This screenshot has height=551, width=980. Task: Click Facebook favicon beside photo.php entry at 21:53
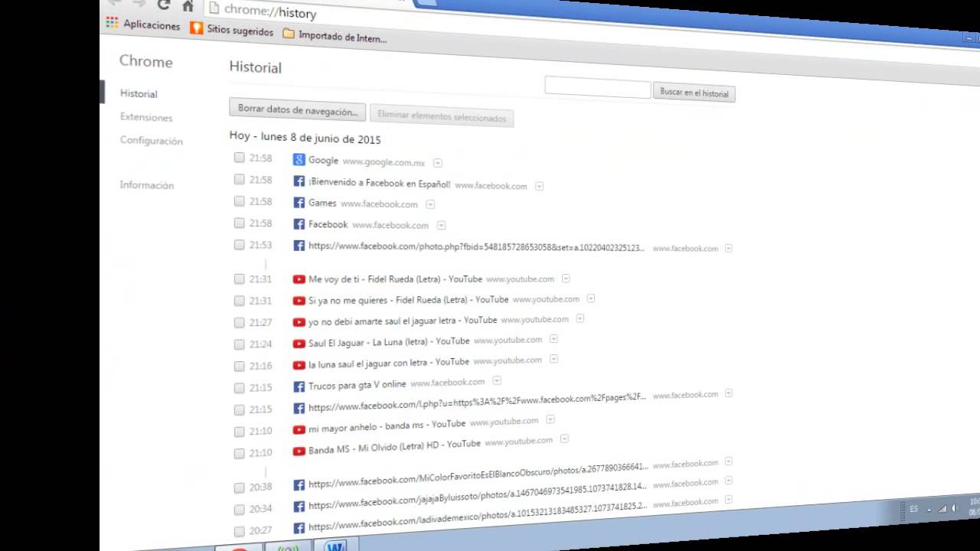click(x=299, y=246)
